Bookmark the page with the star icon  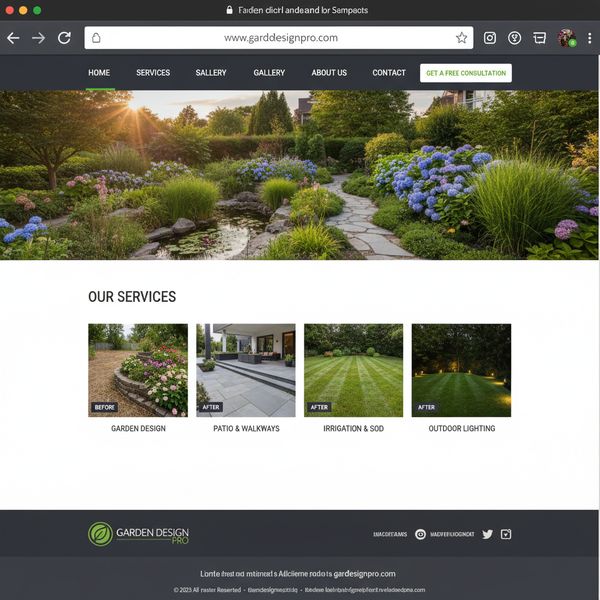461,38
